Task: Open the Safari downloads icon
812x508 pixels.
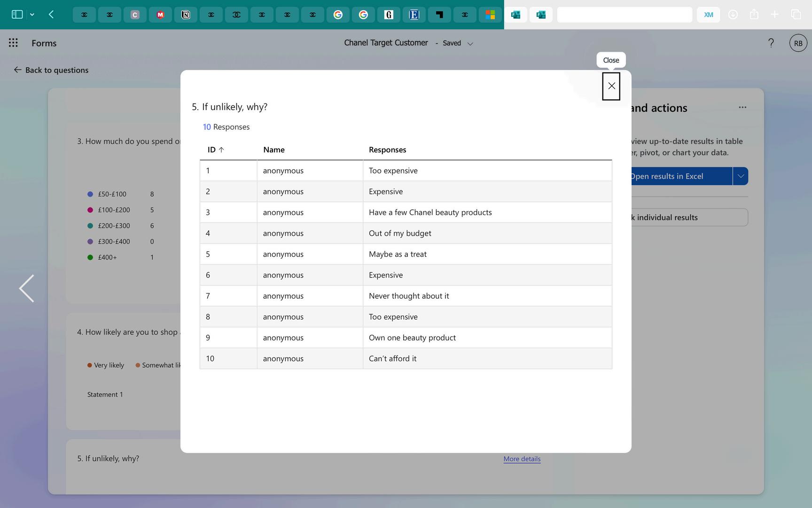Action: click(x=733, y=15)
